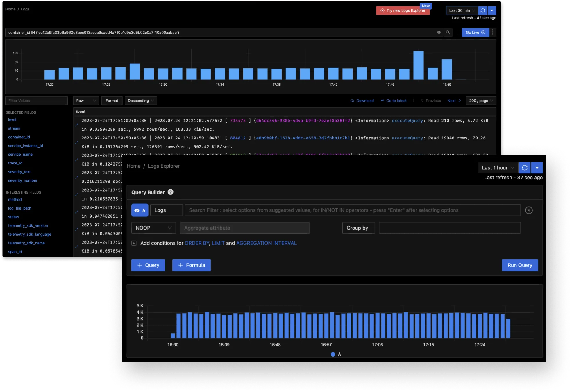Open the three-dot menu next to Go Live

(493, 32)
